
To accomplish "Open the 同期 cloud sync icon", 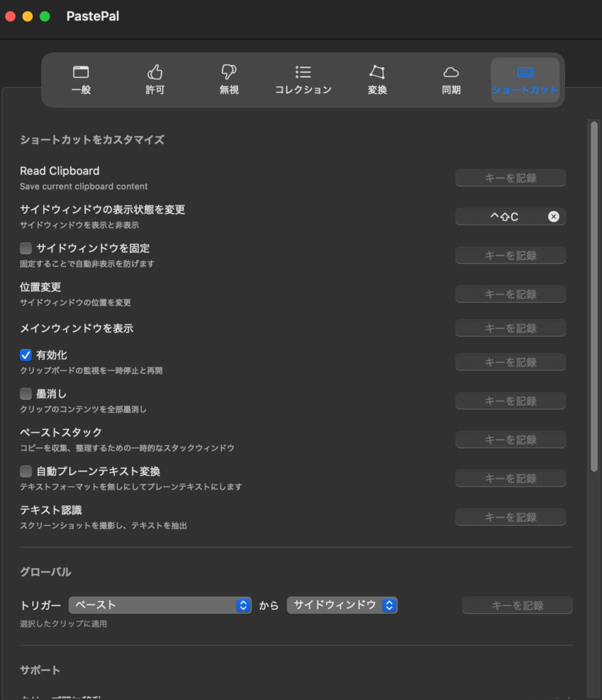I will pos(451,72).
